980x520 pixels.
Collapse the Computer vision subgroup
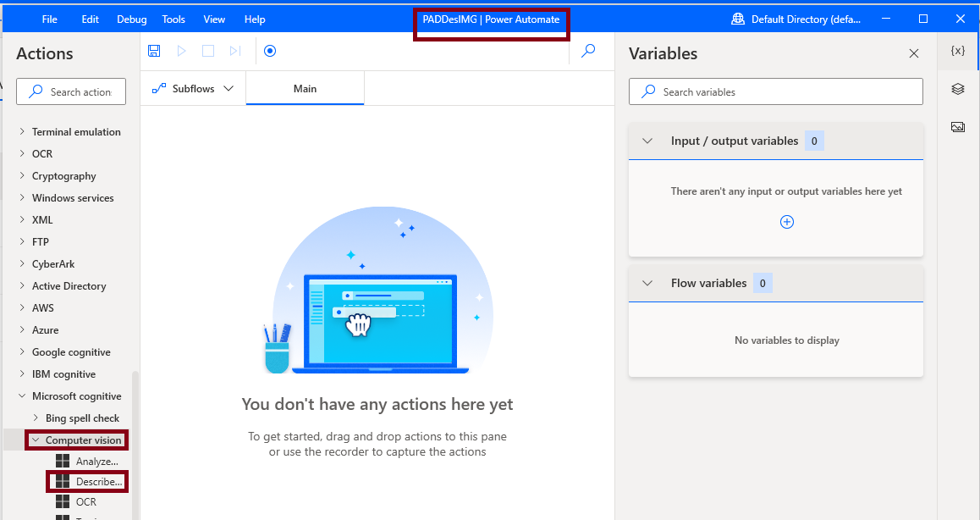point(36,440)
